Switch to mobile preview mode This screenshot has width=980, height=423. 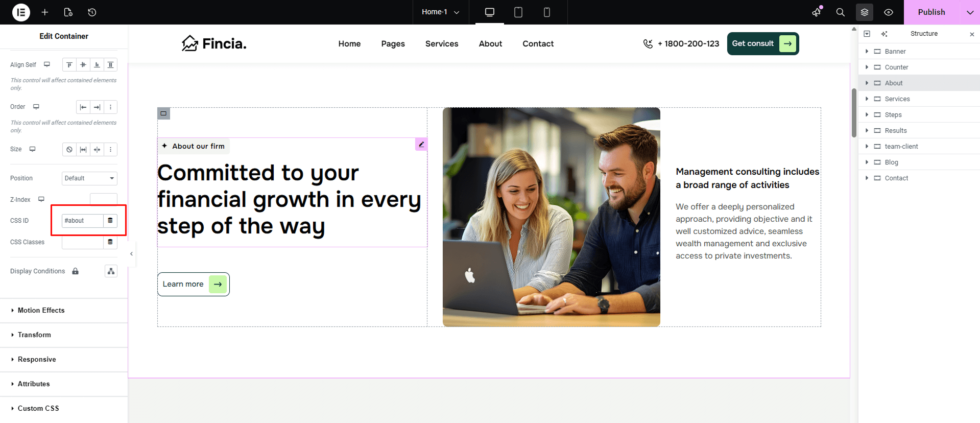point(546,12)
